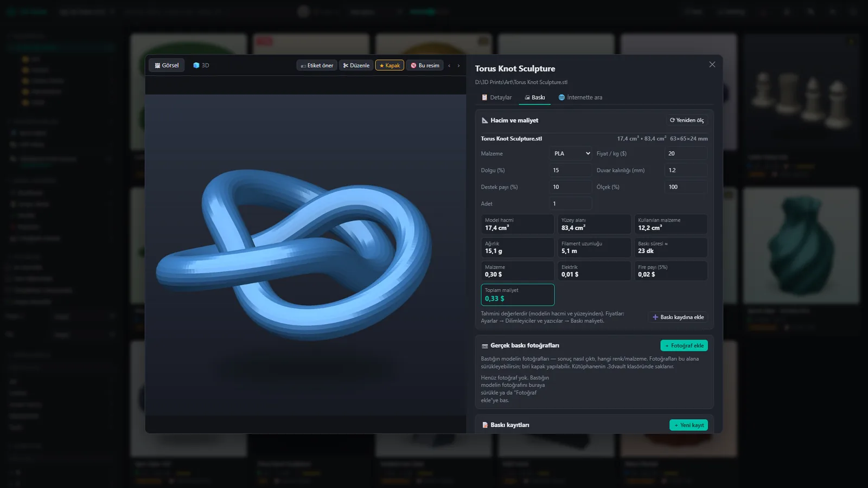
Task: Open chess pieces thumbnail in background library
Action: [x=801, y=92]
